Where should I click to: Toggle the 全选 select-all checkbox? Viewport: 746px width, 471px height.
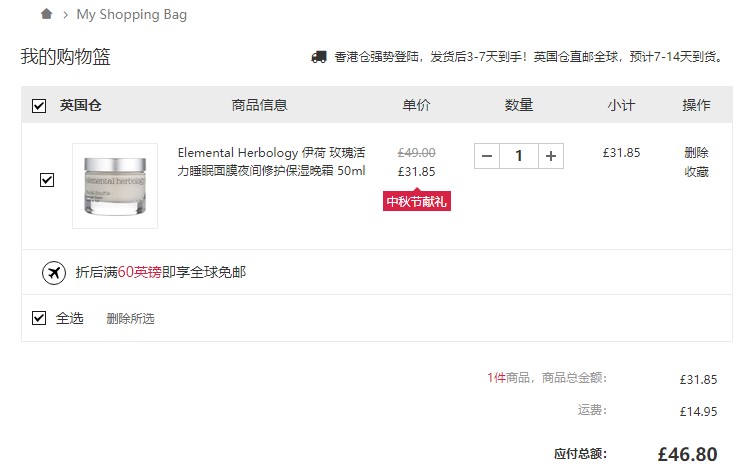point(39,318)
